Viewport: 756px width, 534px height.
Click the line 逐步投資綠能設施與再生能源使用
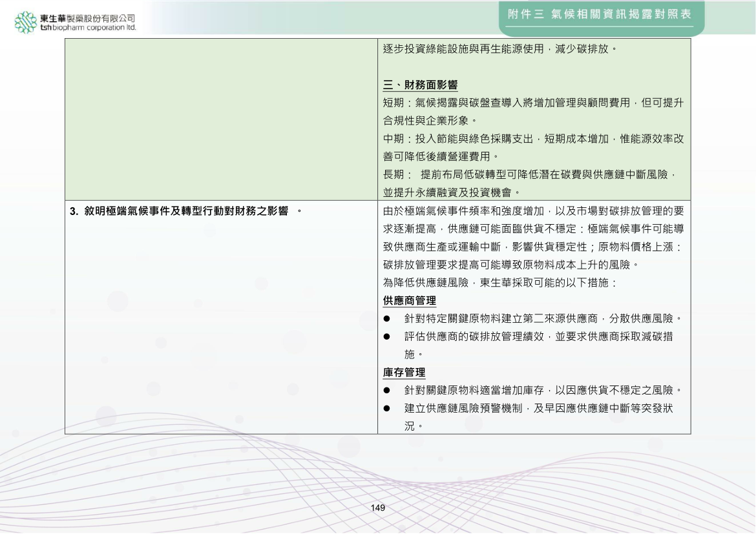point(501,49)
